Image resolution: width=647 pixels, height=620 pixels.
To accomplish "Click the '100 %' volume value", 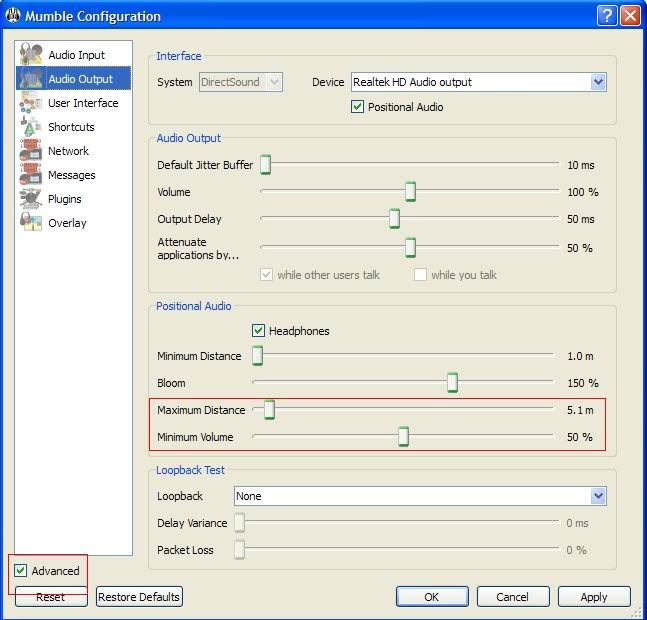I will (583, 192).
